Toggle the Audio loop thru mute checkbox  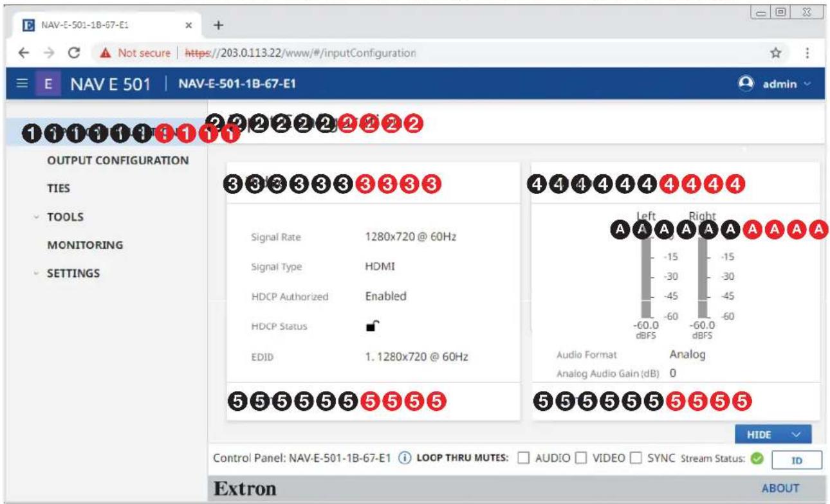pyautogui.click(x=524, y=458)
